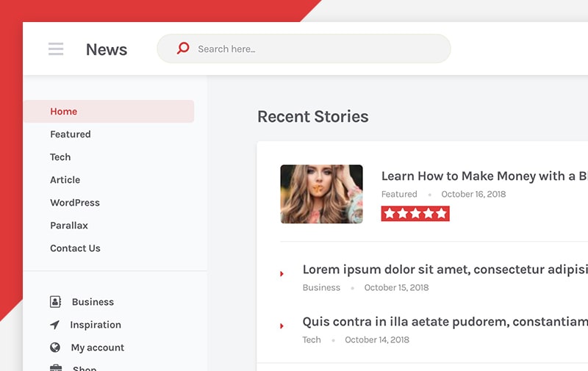The image size is (588, 371).
Task: Click the October 14, 2018 date
Action: (x=377, y=339)
